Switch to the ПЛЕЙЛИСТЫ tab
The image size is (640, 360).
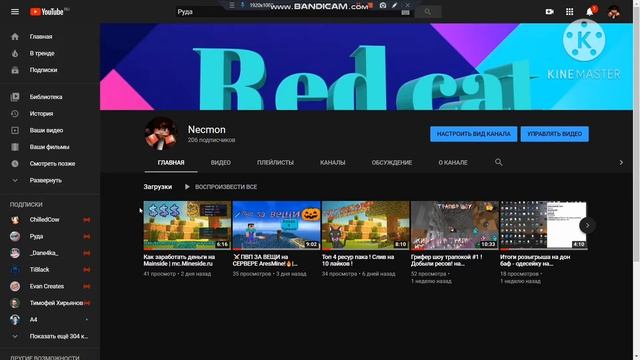275,162
